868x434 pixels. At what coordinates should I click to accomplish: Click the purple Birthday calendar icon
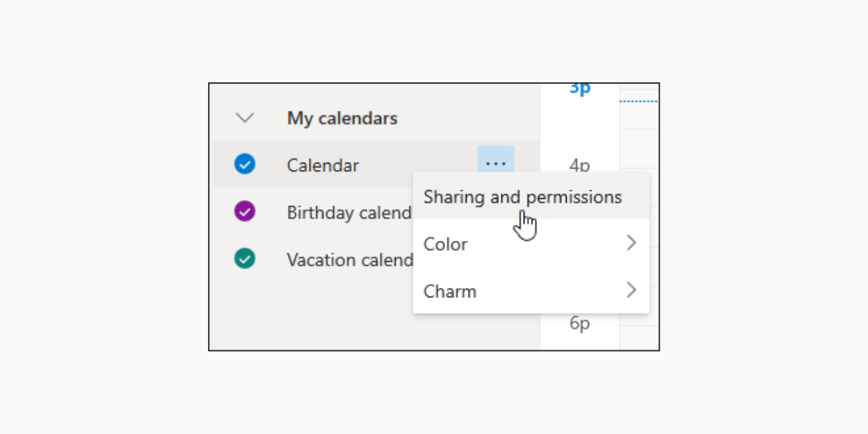tap(245, 212)
